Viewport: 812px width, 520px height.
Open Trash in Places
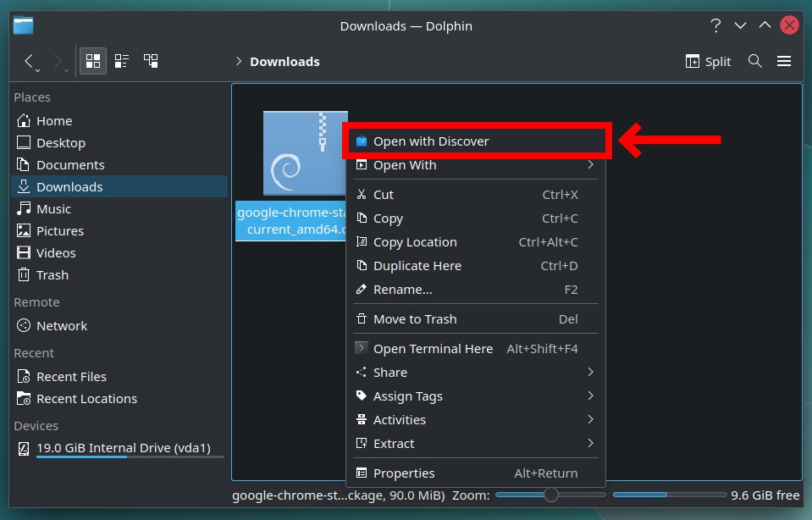click(x=119, y=274)
